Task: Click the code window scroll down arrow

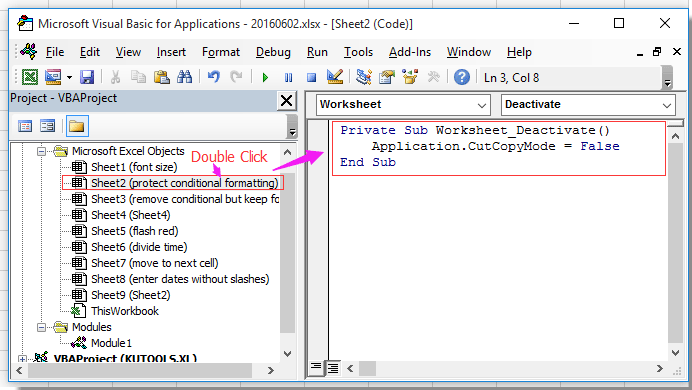Action: click(x=675, y=352)
